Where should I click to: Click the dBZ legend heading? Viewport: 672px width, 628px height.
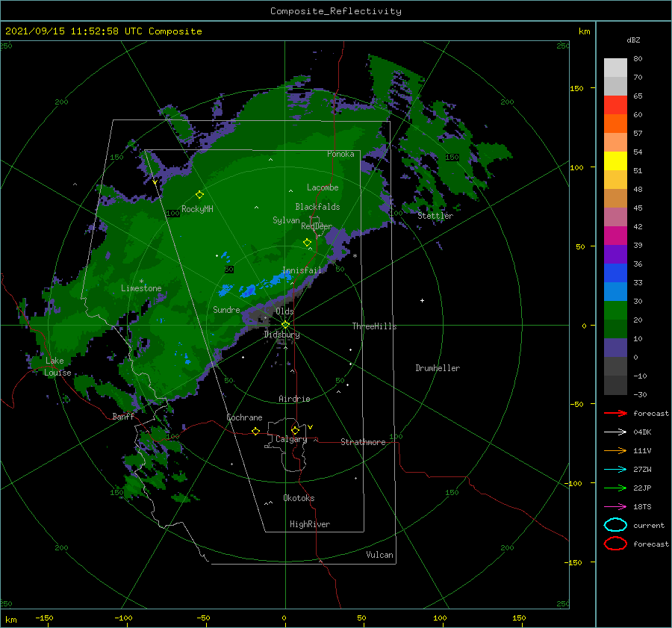633,40
